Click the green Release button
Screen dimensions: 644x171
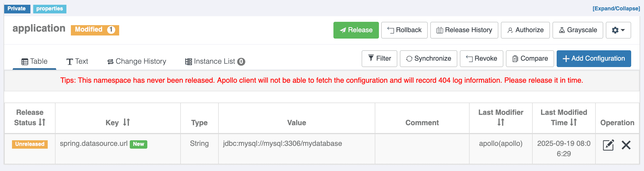pos(356,30)
